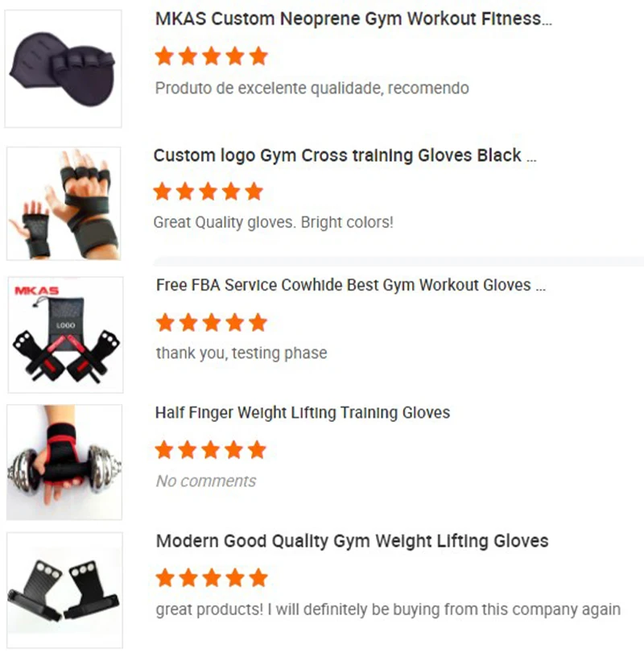Select the 'Great Quality gloves. Bright colors!' review
Viewport: 644px width, 665px height.
pyautogui.click(x=274, y=223)
